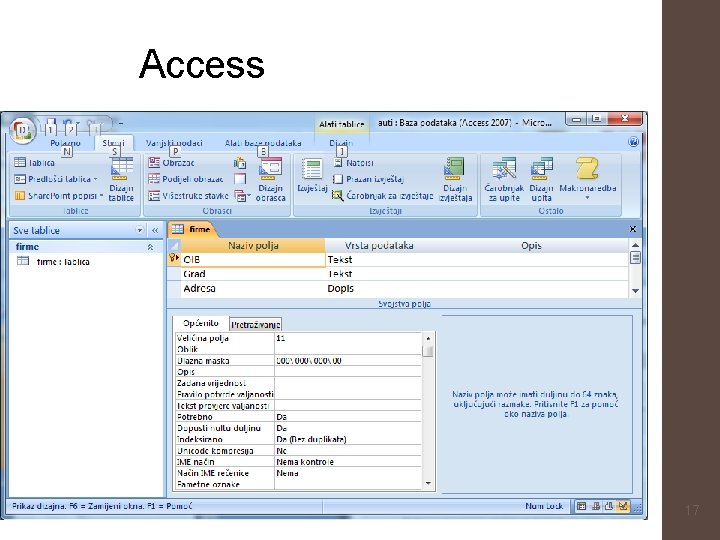Click the Zadana vrijednost property row
This screenshot has height=540, width=720.
pos(298,383)
